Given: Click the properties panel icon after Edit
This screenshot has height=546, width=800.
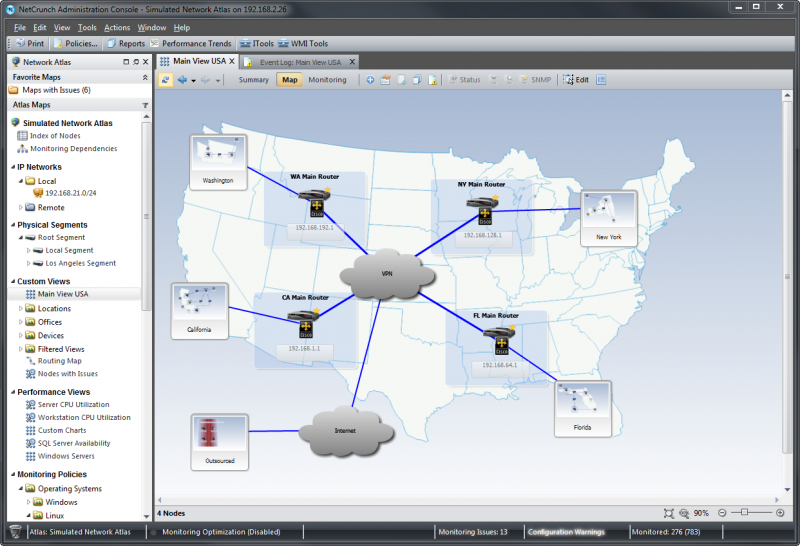Looking at the screenshot, I should [601, 80].
